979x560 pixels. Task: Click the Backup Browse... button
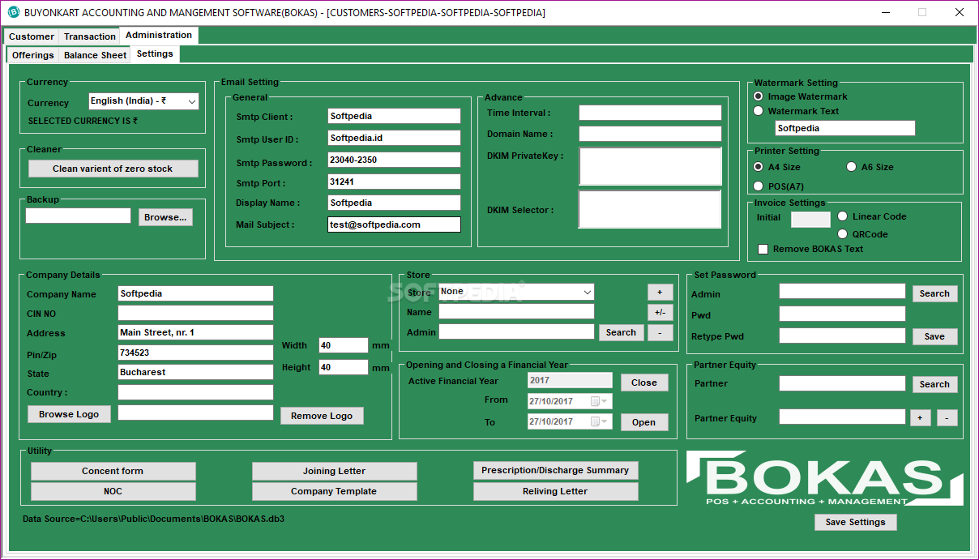(165, 217)
